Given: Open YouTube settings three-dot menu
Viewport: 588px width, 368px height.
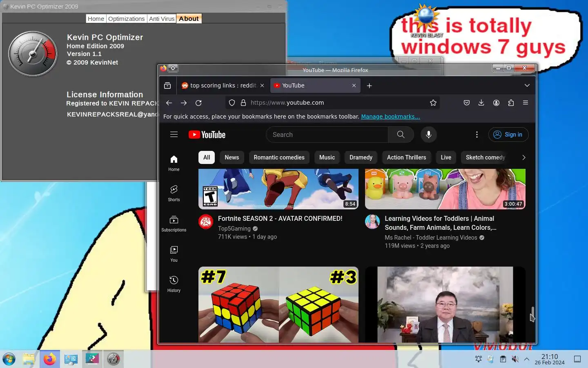Looking at the screenshot, I should click(x=477, y=135).
